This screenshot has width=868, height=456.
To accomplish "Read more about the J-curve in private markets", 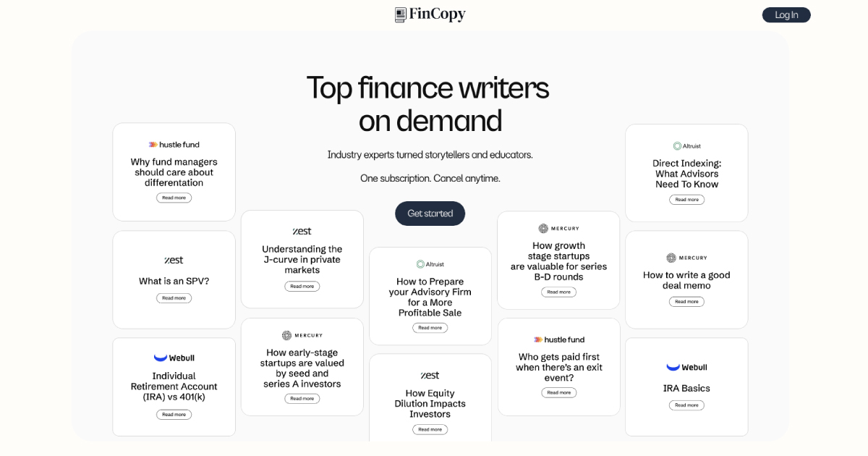I will (302, 286).
